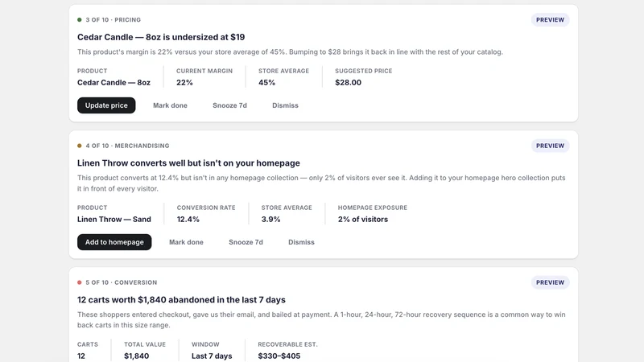
Task: Click the description starting 'These shoppers entered checkout'
Action: (321, 319)
